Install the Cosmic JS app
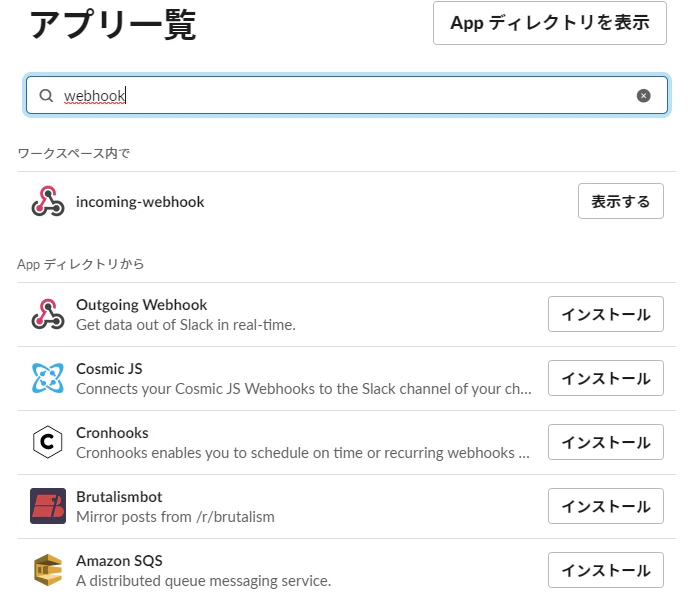 605,378
